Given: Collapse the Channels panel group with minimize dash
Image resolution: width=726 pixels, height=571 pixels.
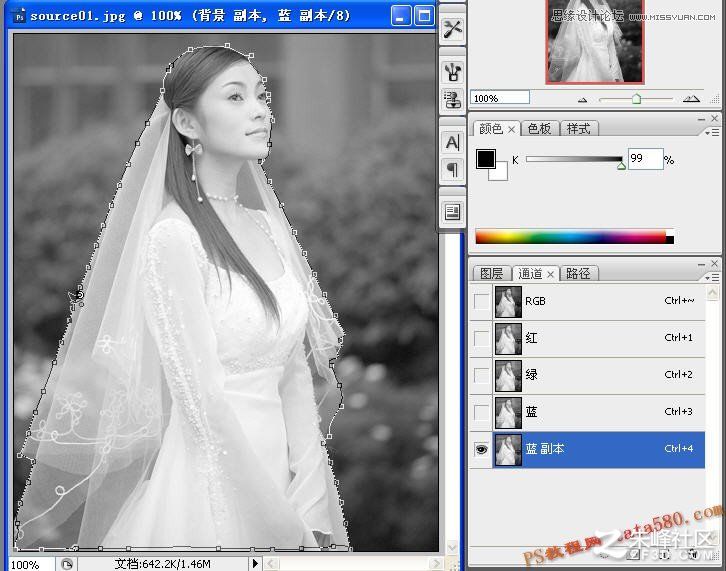Looking at the screenshot, I should (701, 264).
